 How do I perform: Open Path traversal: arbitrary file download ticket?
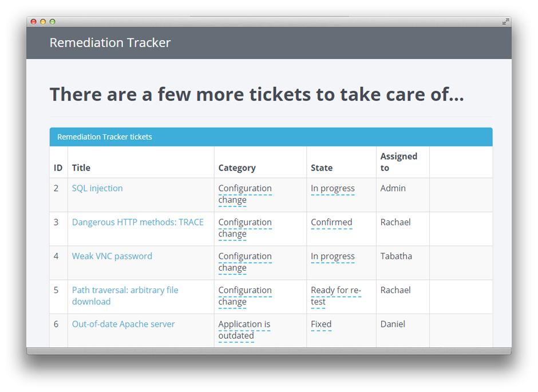pos(125,296)
